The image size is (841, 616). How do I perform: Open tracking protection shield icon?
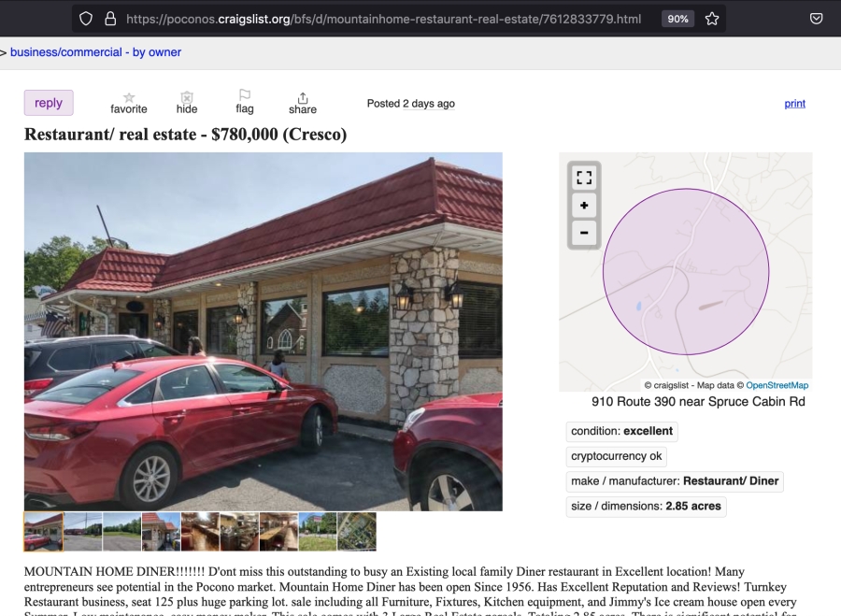click(86, 19)
